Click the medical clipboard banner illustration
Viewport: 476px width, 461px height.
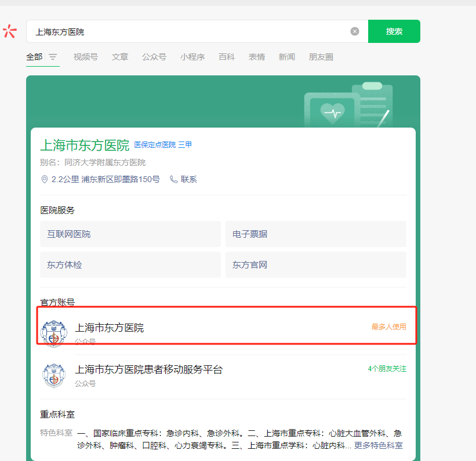(348, 105)
